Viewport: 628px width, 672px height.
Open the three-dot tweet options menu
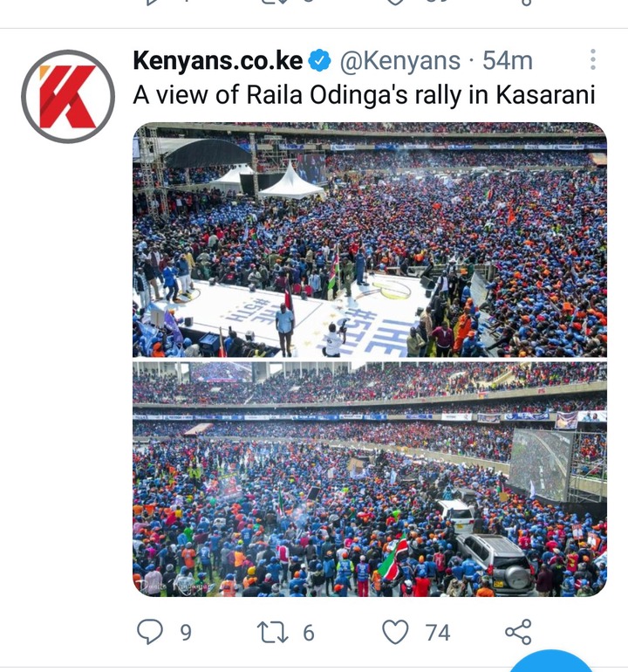[x=593, y=59]
